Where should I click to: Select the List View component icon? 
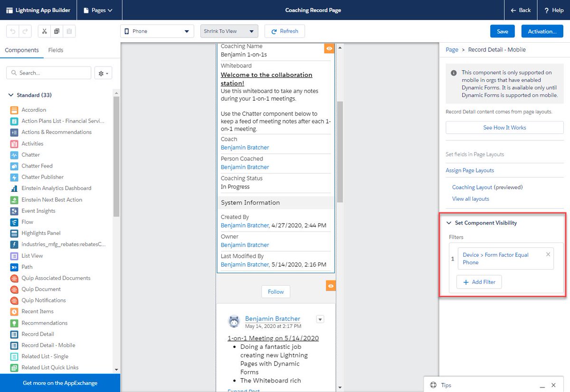pyautogui.click(x=14, y=256)
